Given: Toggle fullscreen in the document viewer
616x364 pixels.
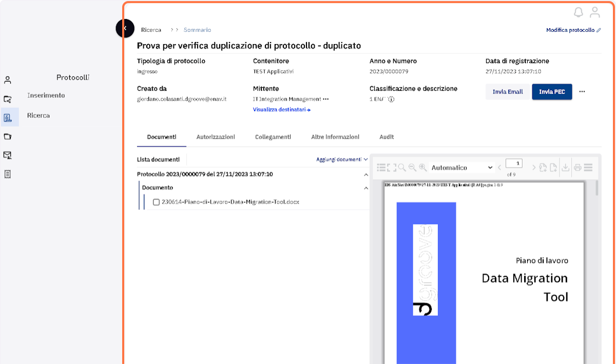Looking at the screenshot, I should coord(392,167).
